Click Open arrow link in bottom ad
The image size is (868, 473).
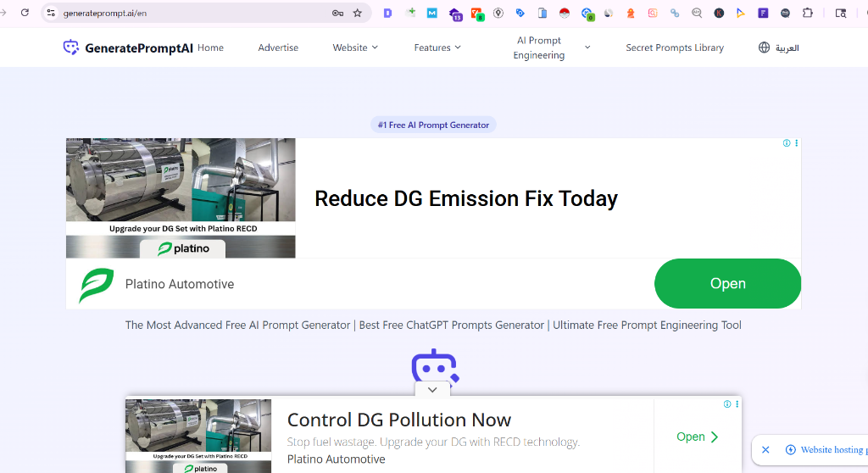[698, 437]
